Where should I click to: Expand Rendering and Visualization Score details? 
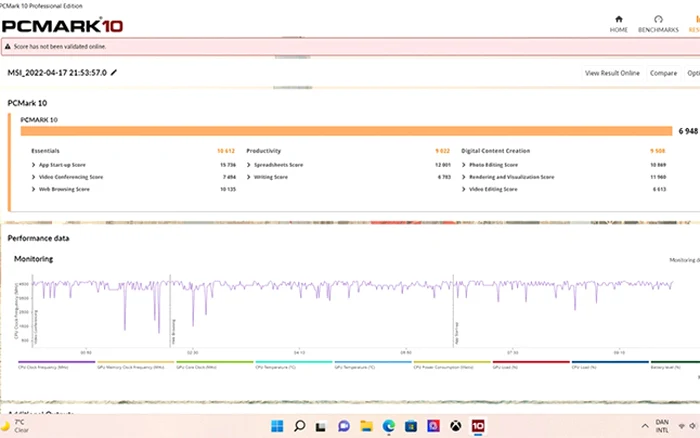pyautogui.click(x=463, y=177)
